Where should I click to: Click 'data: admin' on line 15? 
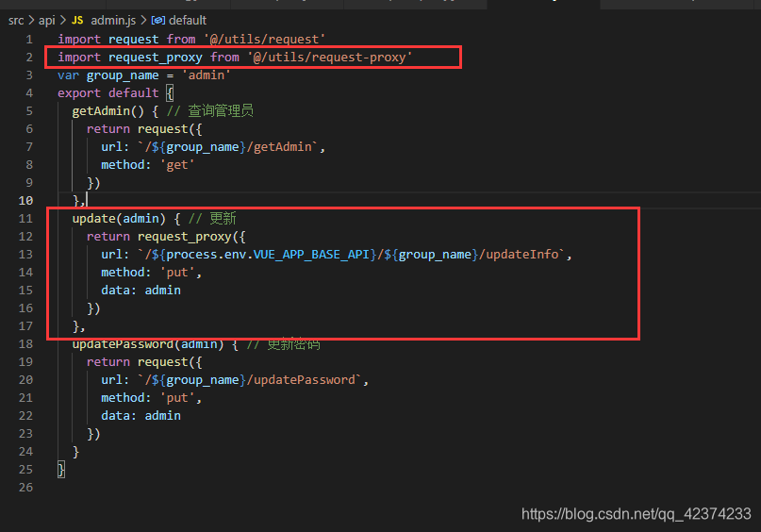click(x=141, y=291)
